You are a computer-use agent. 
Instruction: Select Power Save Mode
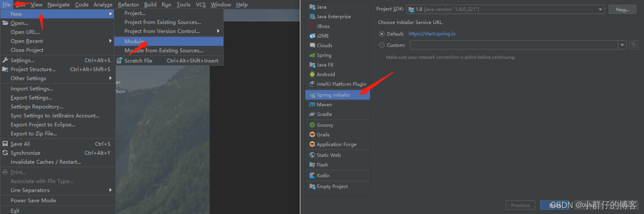point(57,200)
